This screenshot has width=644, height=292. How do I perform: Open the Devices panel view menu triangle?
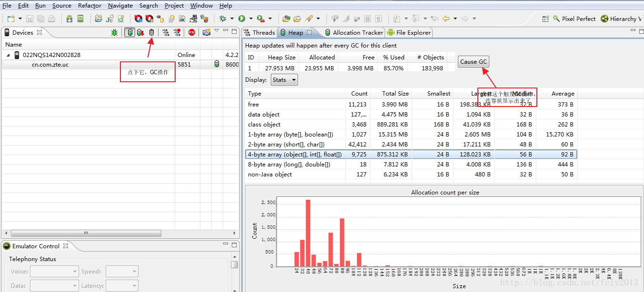(x=217, y=31)
